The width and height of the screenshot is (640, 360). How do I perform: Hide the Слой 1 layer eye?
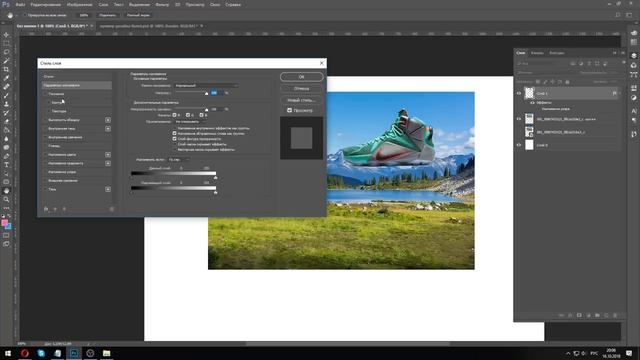coord(519,93)
